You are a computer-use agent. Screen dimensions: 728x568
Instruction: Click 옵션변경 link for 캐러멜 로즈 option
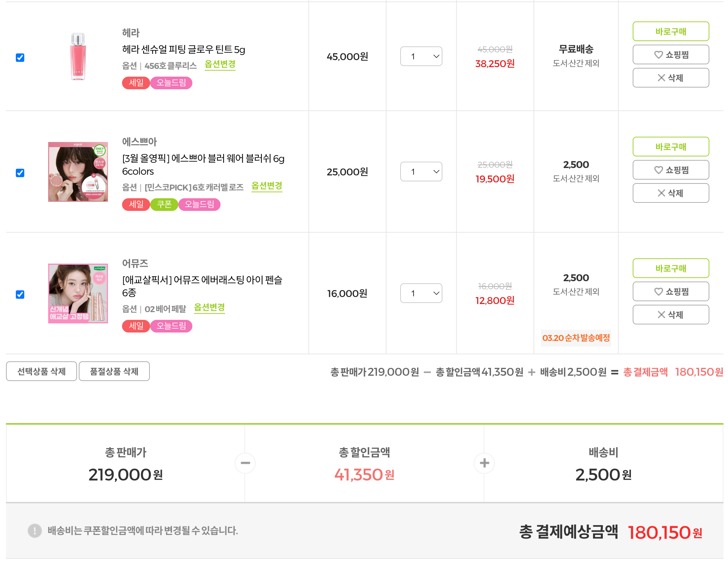click(267, 186)
